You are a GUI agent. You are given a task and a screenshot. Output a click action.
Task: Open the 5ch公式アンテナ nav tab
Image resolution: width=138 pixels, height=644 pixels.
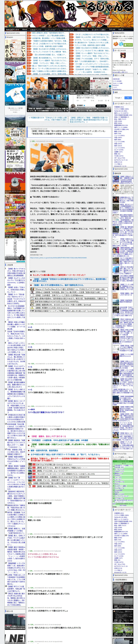tap(13, 30)
